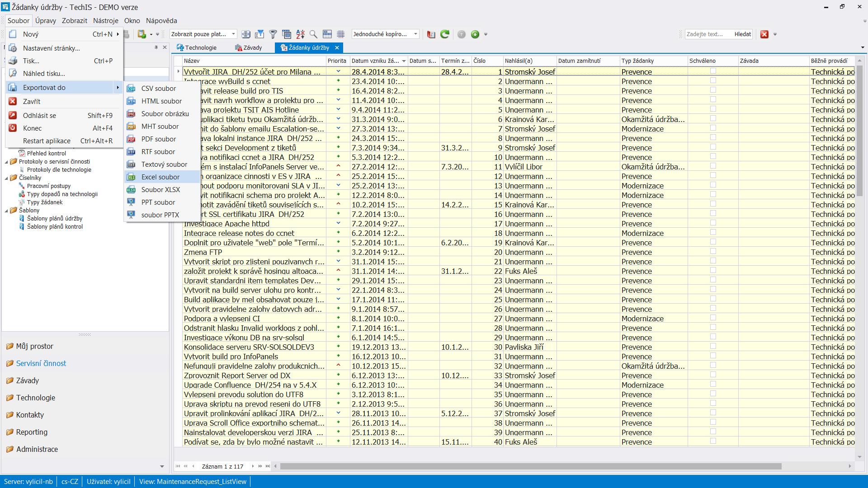
Task: Click the magnifier search toolbar icon
Action: tap(313, 34)
